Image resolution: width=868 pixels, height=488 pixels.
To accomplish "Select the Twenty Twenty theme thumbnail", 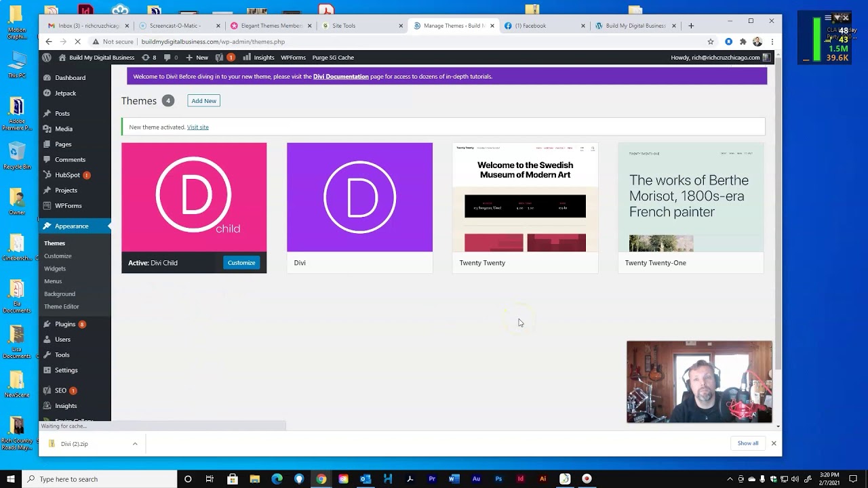I will (x=525, y=197).
